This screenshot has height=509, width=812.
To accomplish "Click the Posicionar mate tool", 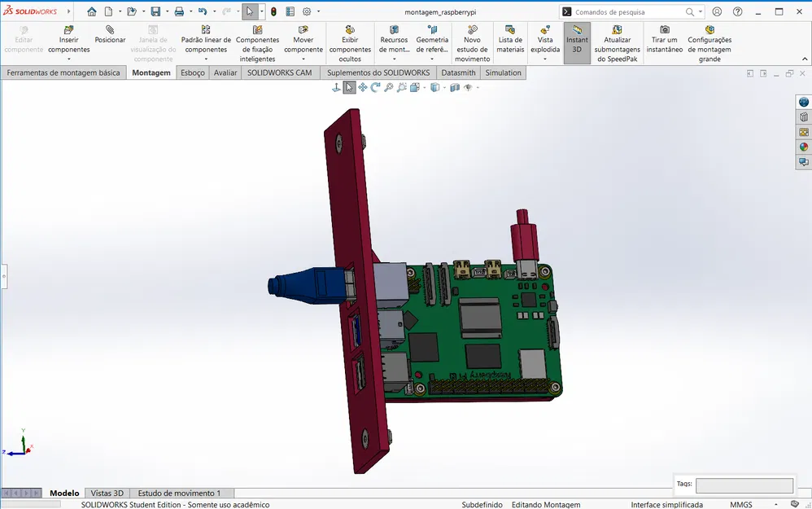I will click(110, 35).
